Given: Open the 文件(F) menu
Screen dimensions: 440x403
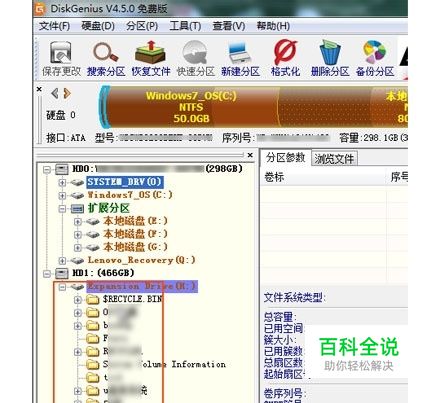Looking at the screenshot, I should [54, 26].
